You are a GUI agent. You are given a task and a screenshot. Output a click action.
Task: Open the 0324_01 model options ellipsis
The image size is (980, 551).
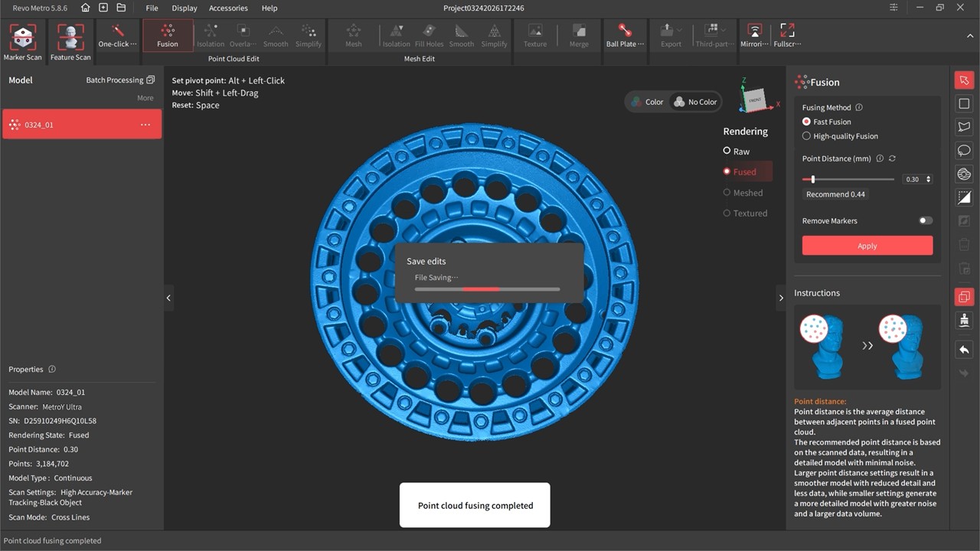[x=145, y=125]
